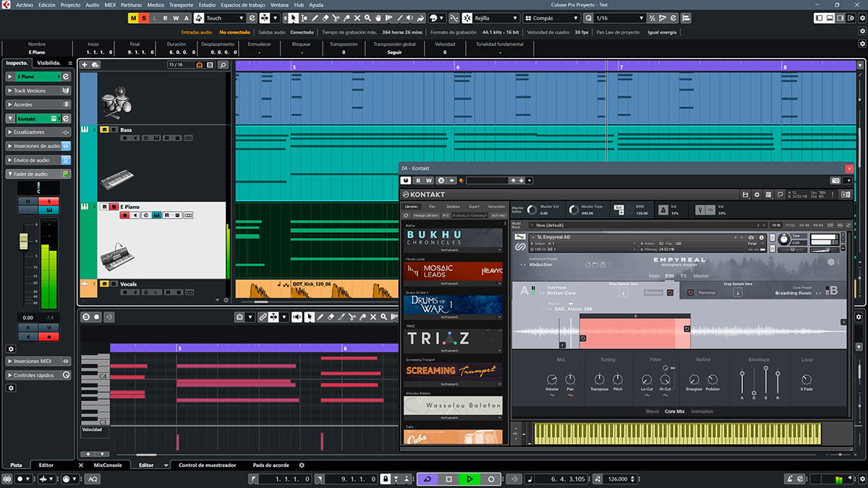Screen dimensions: 868x488
Task: Select the Mute tool X icon in main toolbar
Action: (357, 18)
